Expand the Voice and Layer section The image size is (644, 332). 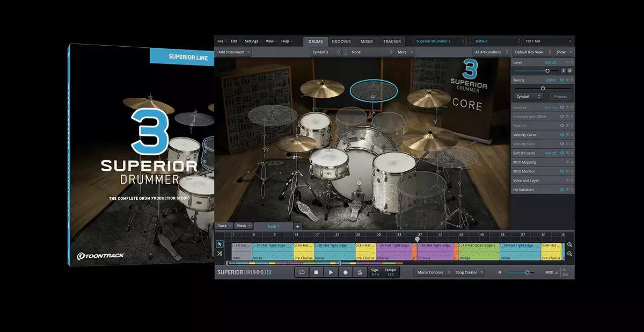pyautogui.click(x=572, y=181)
